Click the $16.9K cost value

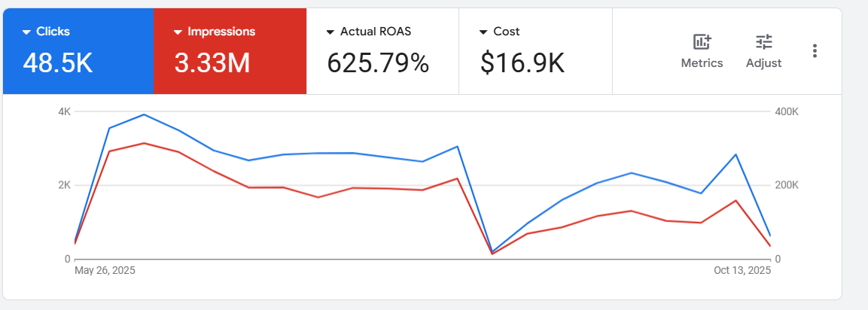522,63
